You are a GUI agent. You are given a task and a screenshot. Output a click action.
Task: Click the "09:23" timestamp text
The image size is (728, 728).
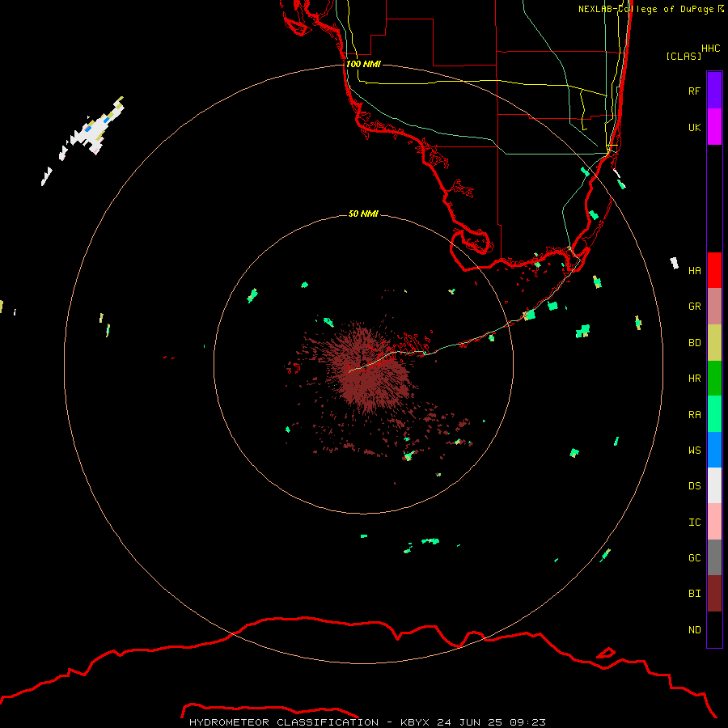point(527,722)
